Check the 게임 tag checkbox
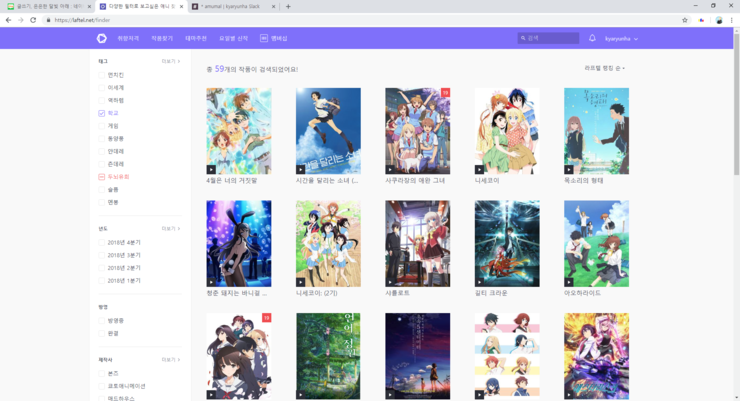The height and width of the screenshot is (401, 740). tap(101, 126)
